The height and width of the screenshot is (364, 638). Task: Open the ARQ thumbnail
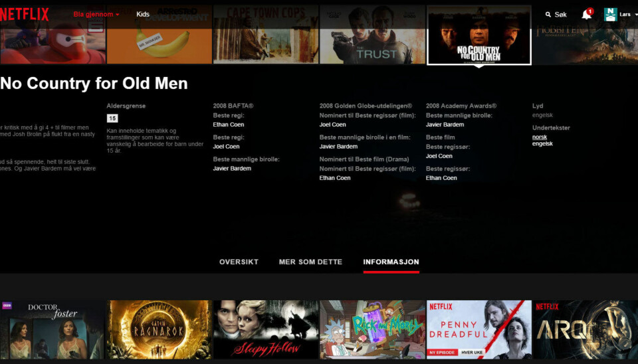coord(585,329)
